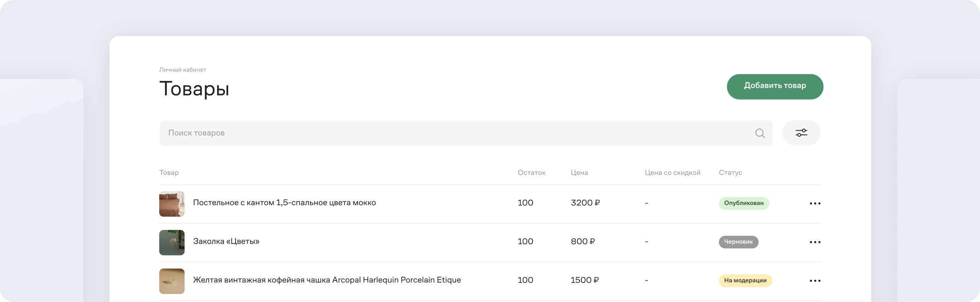Open product Заколка «Цветы»
The height and width of the screenshot is (302, 980).
[226, 241]
